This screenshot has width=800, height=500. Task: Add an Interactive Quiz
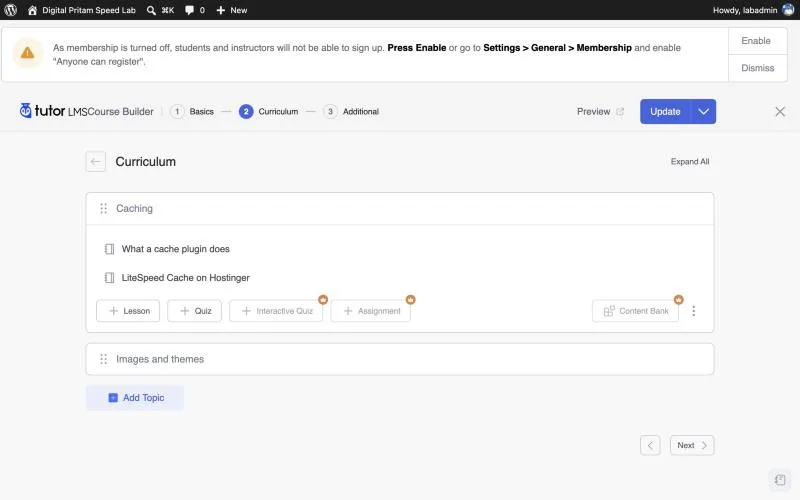tap(276, 311)
